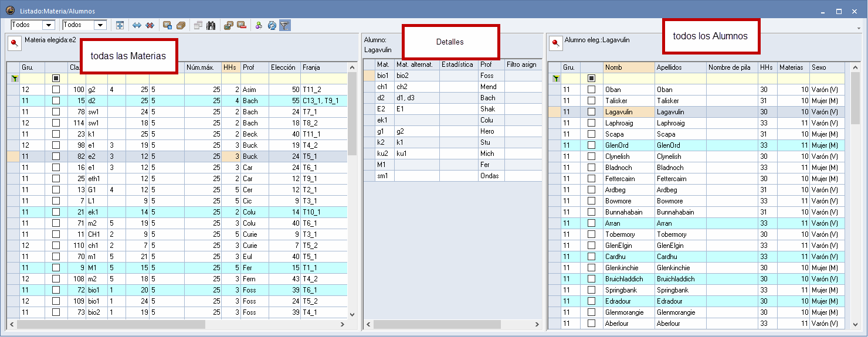Click the grayed calendar-grid toolbar icon
The image size is (868, 337).
click(x=198, y=25)
